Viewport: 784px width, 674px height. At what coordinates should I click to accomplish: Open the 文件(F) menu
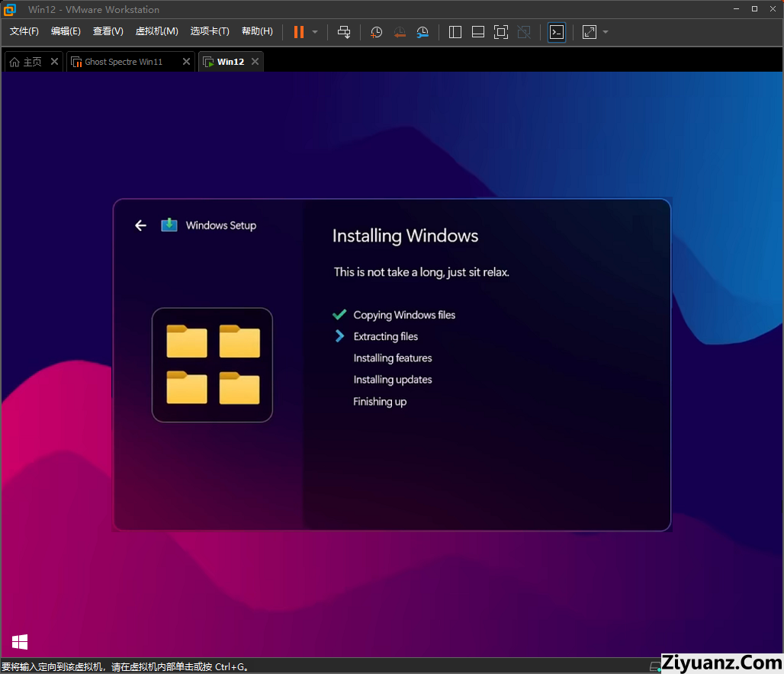point(24,31)
